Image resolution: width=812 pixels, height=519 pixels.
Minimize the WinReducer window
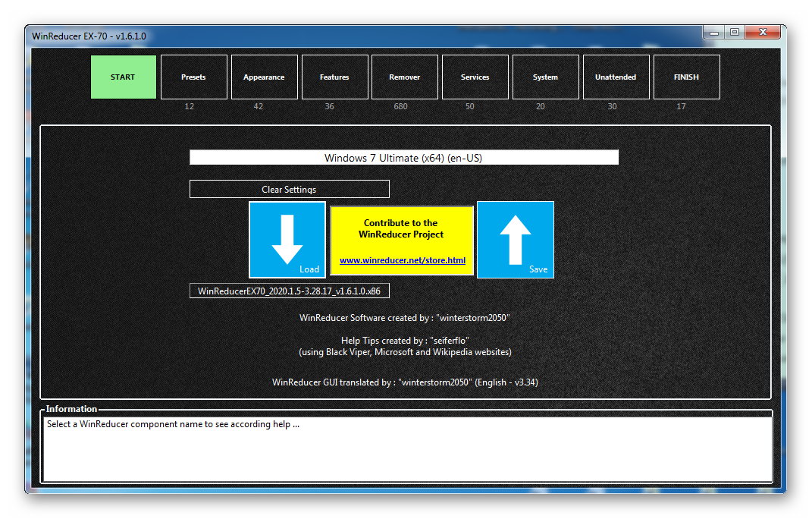(x=714, y=33)
